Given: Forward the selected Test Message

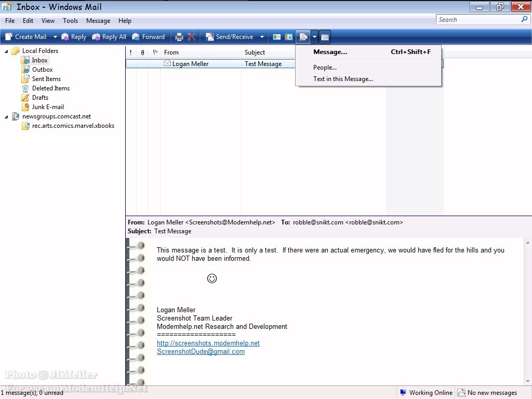Looking at the screenshot, I should pos(148,37).
